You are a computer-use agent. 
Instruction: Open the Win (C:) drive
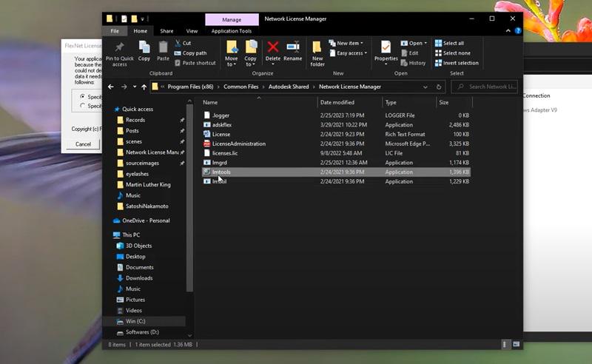135,321
